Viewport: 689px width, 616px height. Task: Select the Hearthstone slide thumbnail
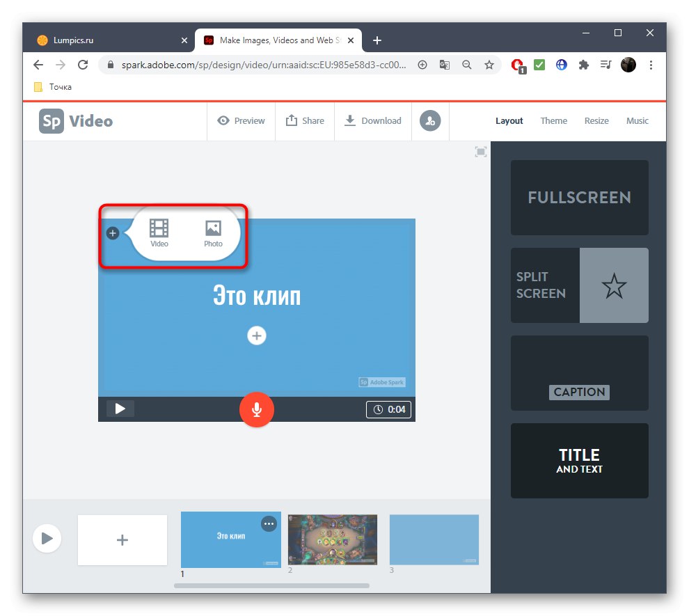332,539
